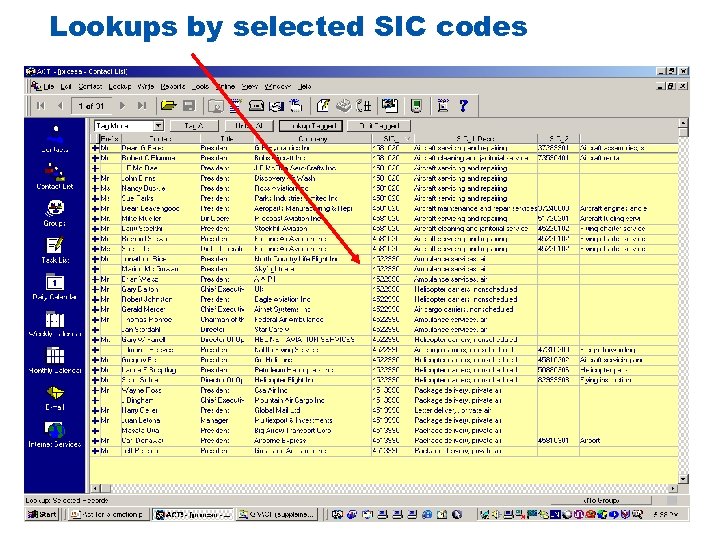Click the vertical scrollbar up arrow
This screenshot has height=540, width=720.
click(683, 123)
